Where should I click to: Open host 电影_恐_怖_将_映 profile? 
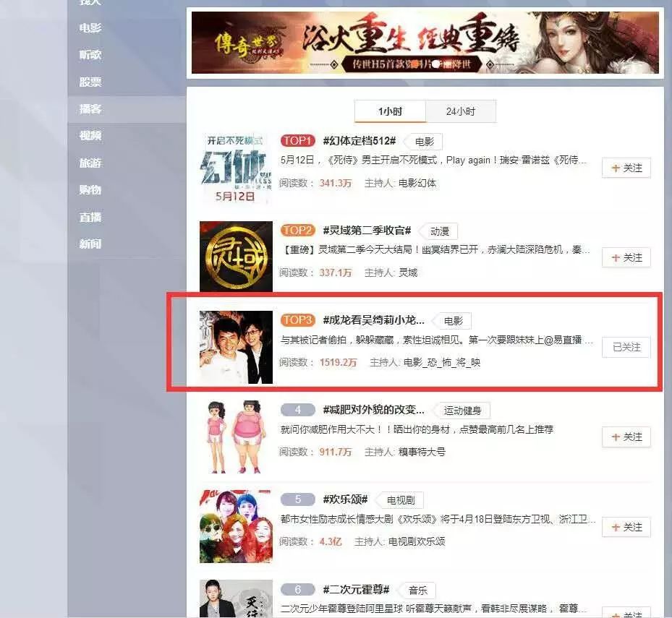(442, 363)
